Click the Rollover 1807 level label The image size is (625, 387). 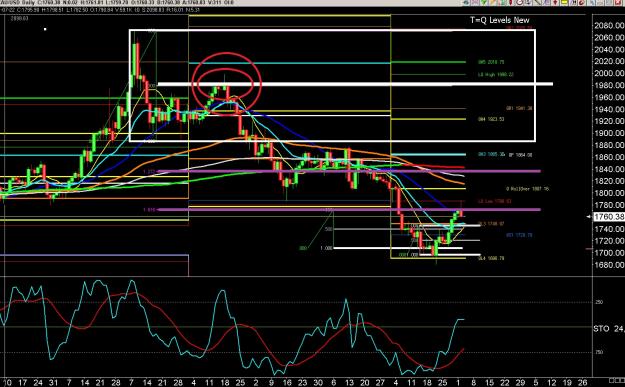coord(528,189)
